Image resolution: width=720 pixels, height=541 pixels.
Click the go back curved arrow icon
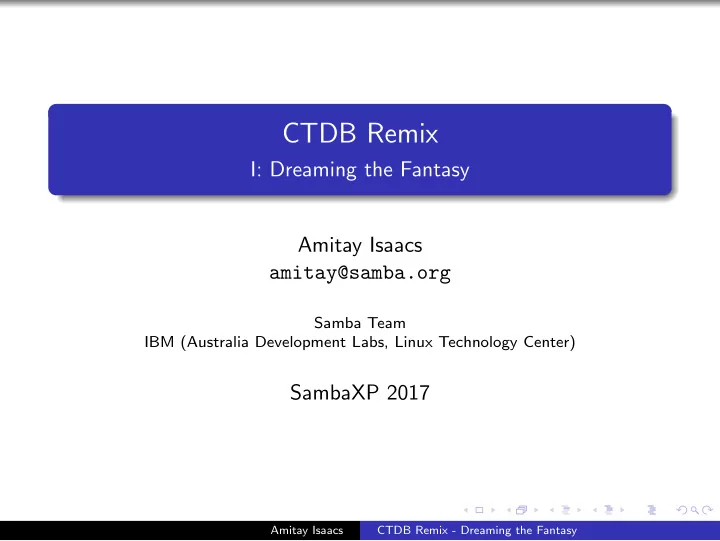click(682, 510)
